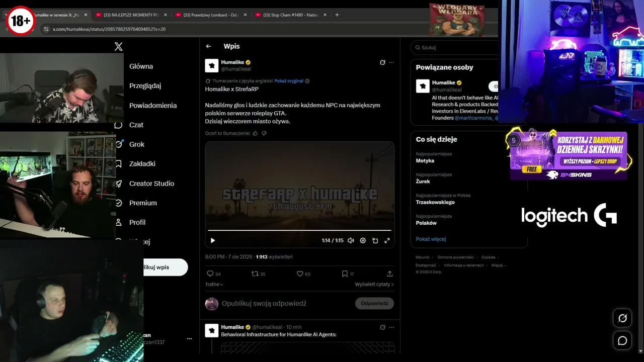The height and width of the screenshot is (362, 644).
Task: Open Czat in the sidebar
Action: 136,125
